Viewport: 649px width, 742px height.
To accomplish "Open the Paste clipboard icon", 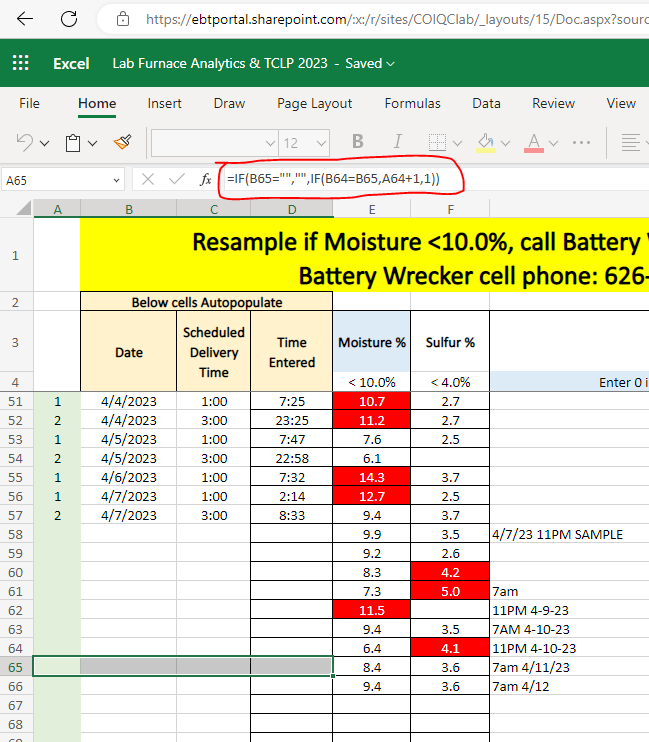I will coord(73,143).
